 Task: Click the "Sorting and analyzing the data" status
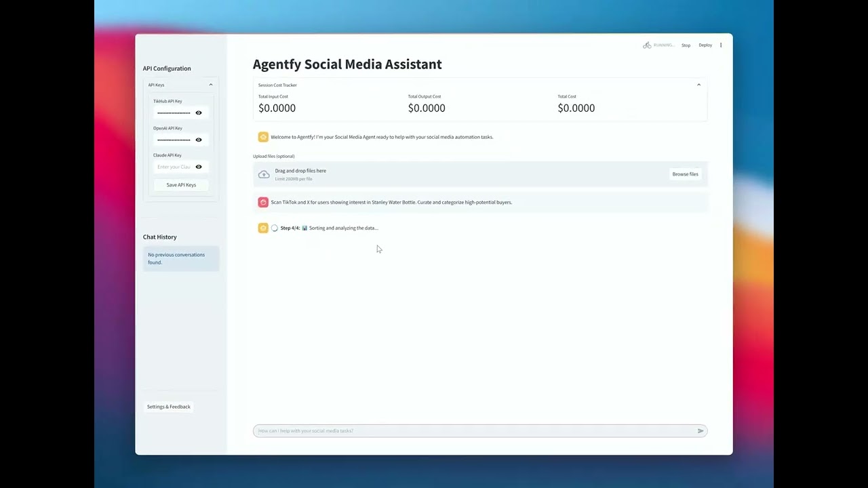tap(343, 228)
